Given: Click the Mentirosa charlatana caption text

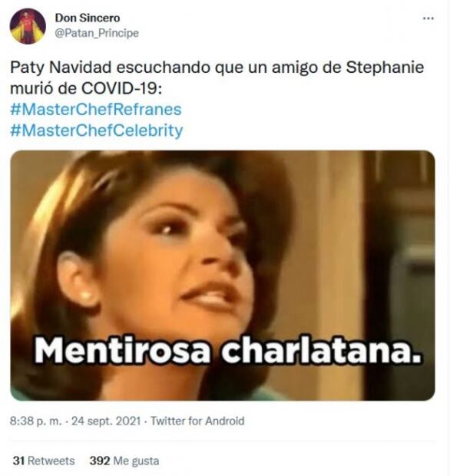Looking at the screenshot, I should (228, 349).
